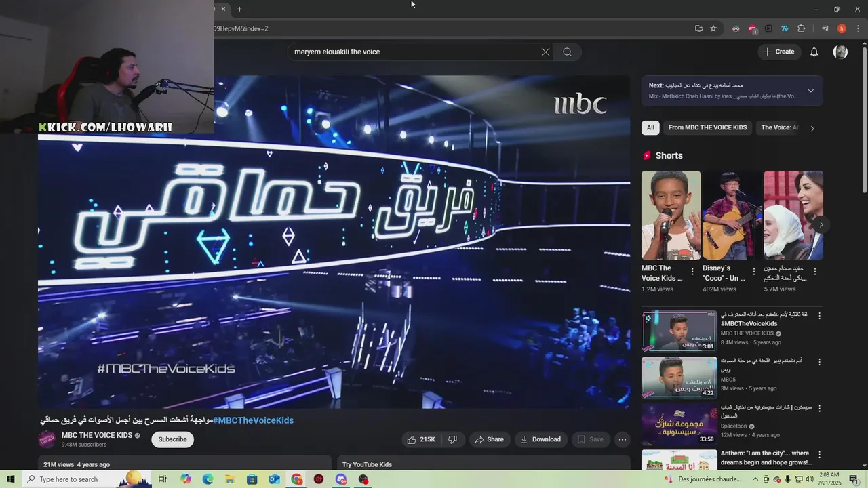Open Task View on taskbar

click(163, 479)
